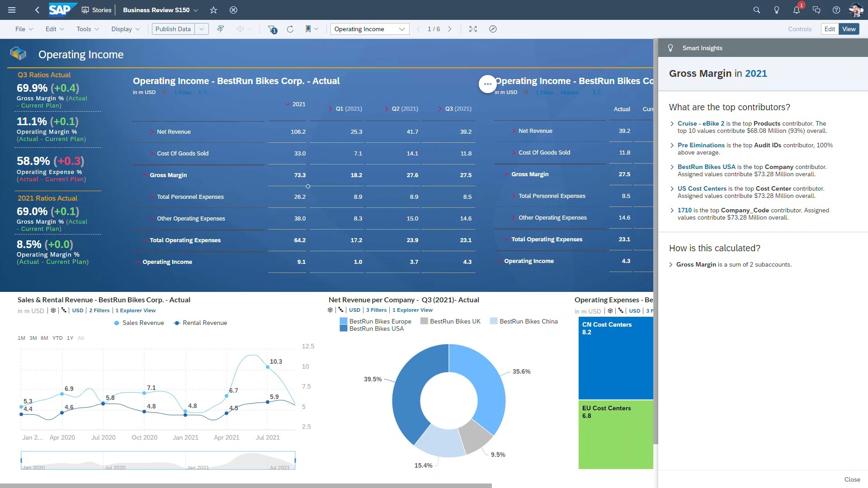Screen dimensions: 868x488
Task: Open discussions chat icon
Action: click(816, 10)
